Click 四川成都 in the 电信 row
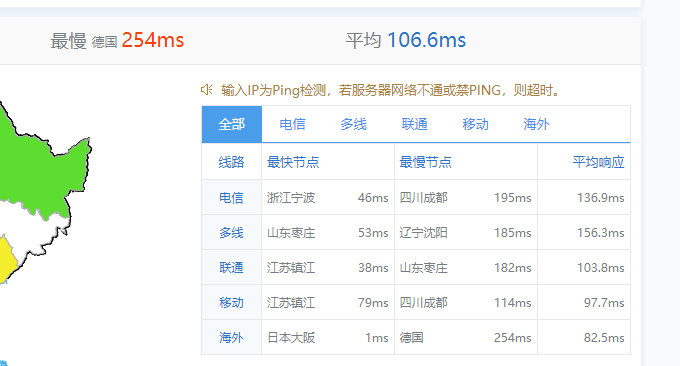This screenshot has height=366, width=680. coord(423,198)
